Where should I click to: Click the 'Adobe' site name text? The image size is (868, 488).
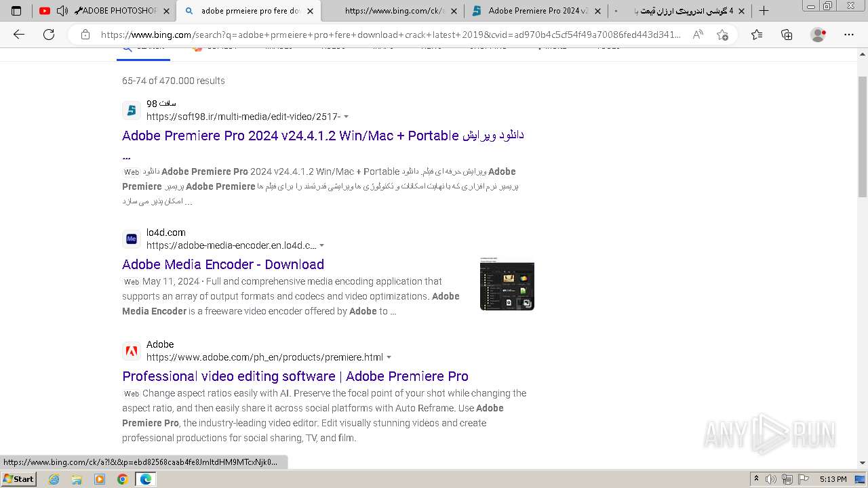pos(160,344)
